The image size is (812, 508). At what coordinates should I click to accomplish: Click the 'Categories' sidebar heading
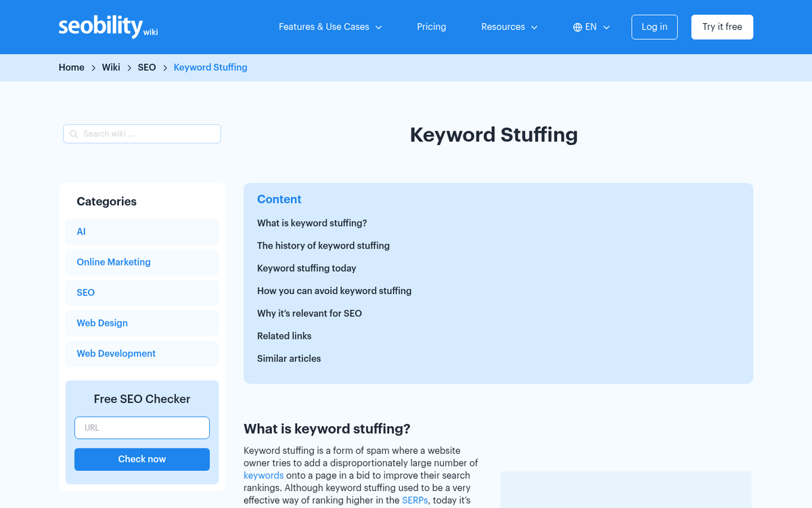click(x=106, y=201)
